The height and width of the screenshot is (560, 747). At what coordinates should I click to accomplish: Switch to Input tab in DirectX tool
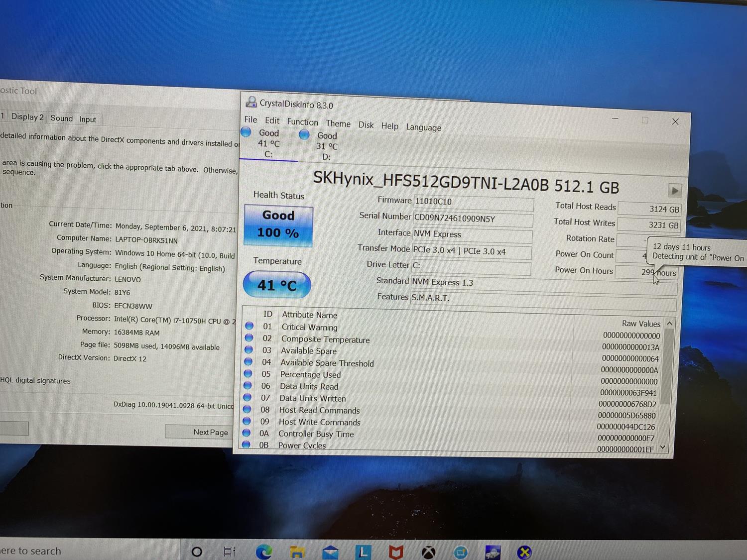pos(88,119)
